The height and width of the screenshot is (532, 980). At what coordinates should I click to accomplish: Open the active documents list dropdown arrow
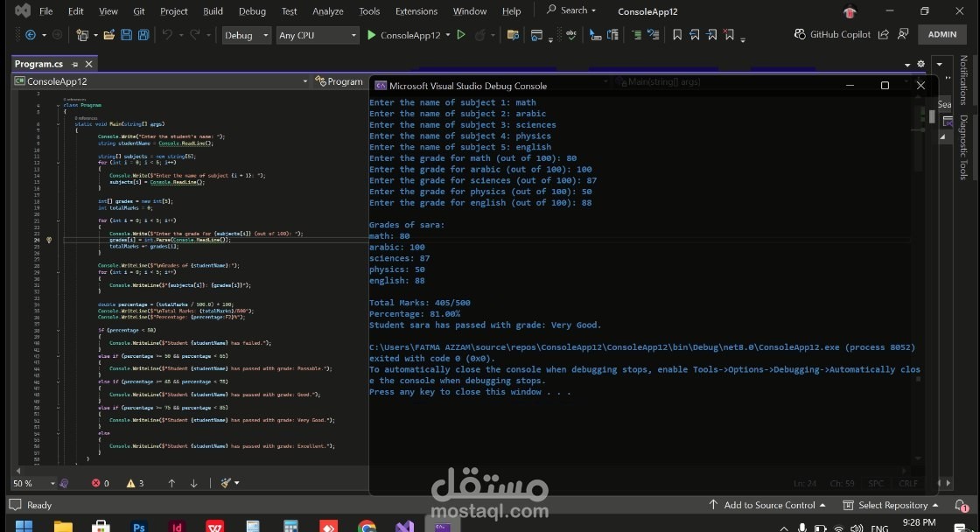point(907,65)
